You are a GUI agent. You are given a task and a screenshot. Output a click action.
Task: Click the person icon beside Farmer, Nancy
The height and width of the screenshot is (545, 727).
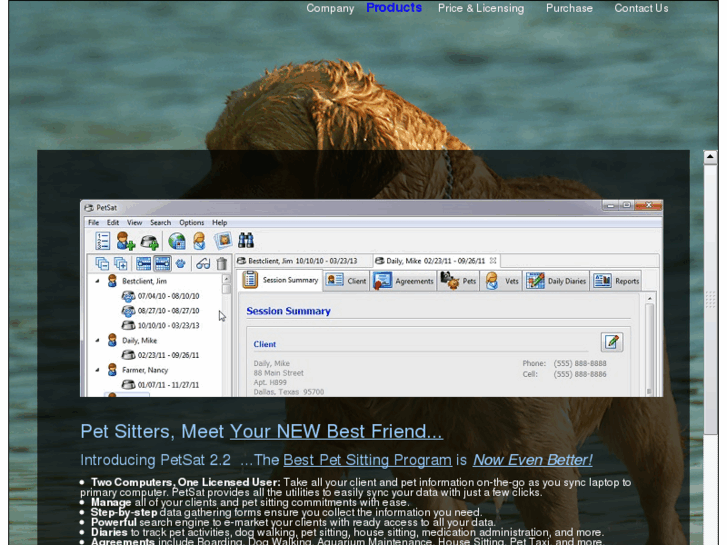click(112, 370)
